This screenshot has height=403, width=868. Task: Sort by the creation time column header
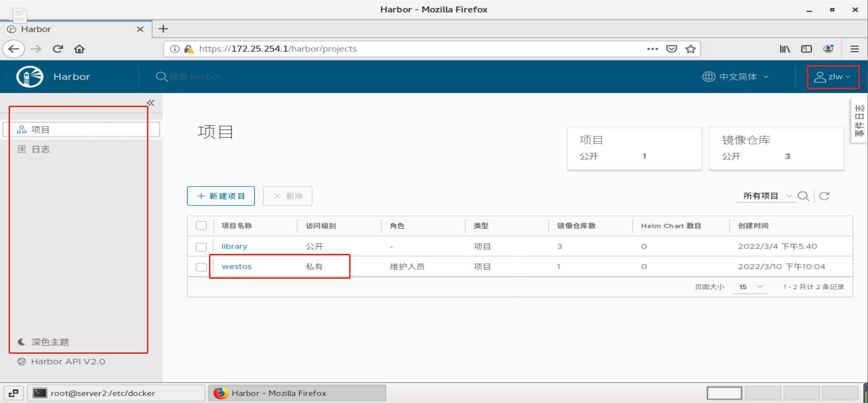753,226
